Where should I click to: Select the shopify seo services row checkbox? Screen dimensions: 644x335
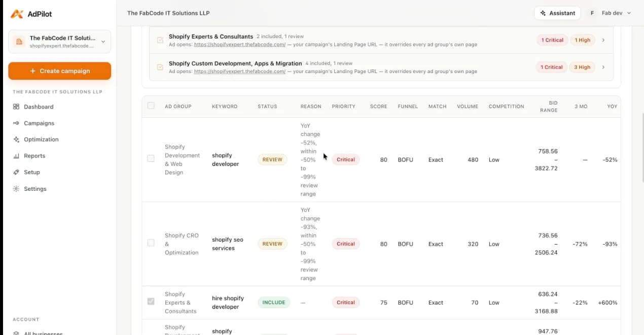coord(151,243)
